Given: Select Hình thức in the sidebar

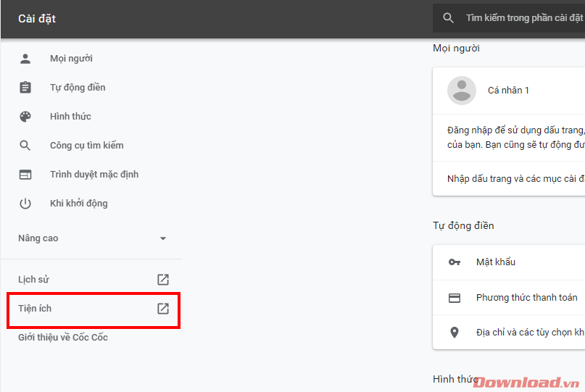Looking at the screenshot, I should pos(70,117).
